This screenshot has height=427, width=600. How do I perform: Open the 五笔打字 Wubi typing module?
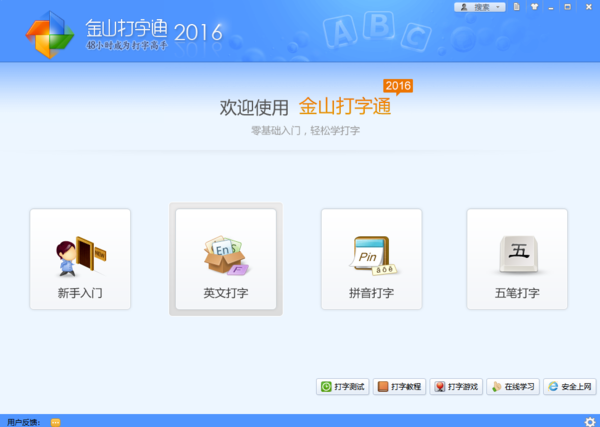(517, 259)
